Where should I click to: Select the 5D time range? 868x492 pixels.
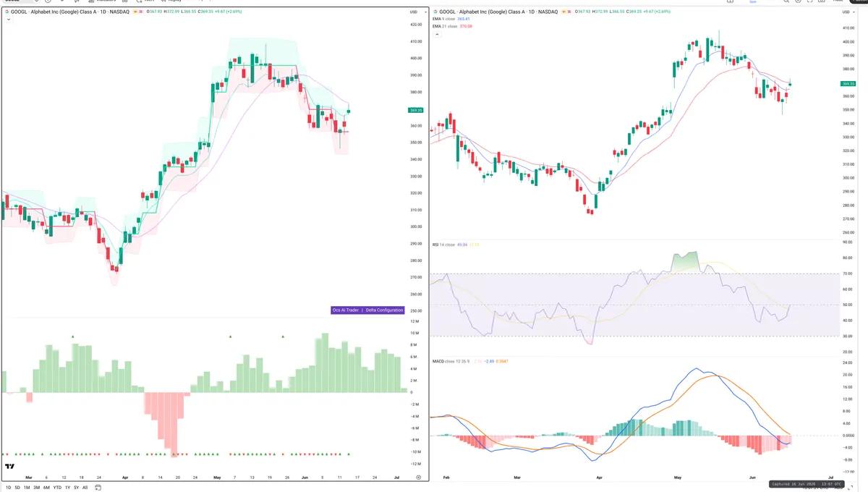coord(17,488)
